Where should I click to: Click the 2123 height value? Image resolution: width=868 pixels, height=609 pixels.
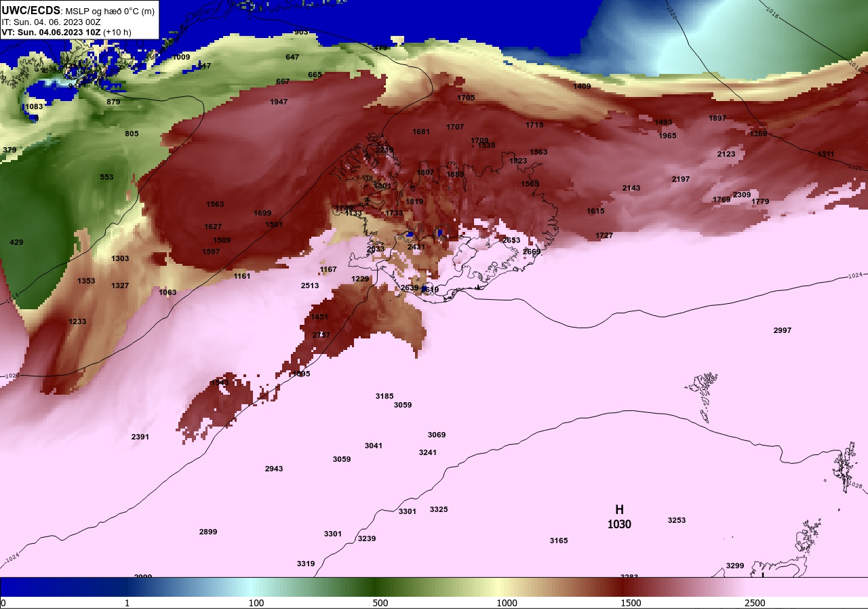click(x=726, y=154)
